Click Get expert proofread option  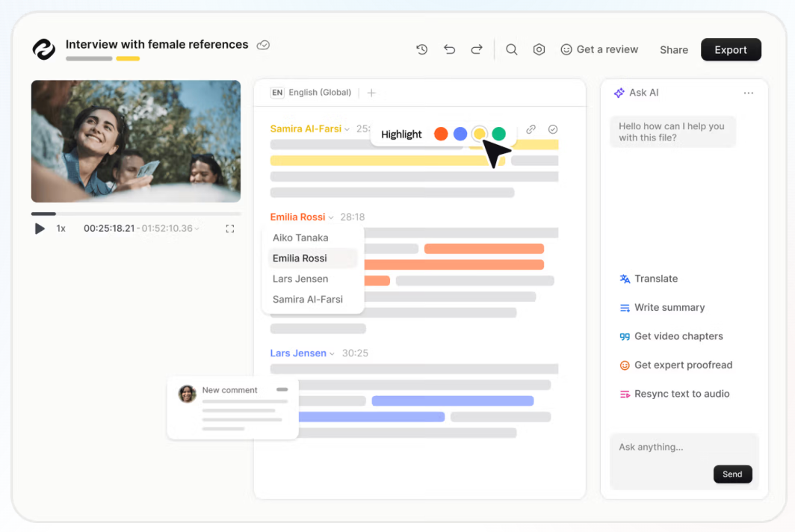(676, 365)
